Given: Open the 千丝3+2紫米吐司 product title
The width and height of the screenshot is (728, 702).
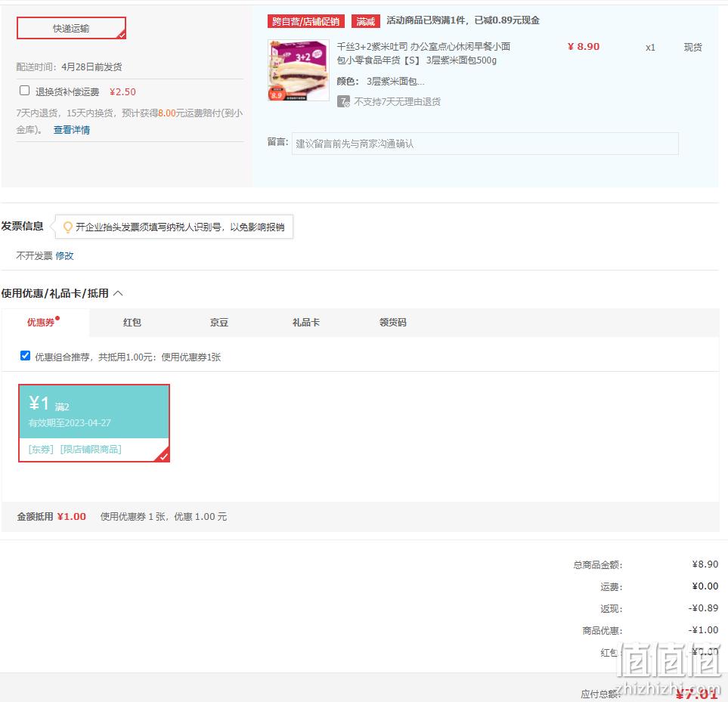Looking at the screenshot, I should click(423, 54).
